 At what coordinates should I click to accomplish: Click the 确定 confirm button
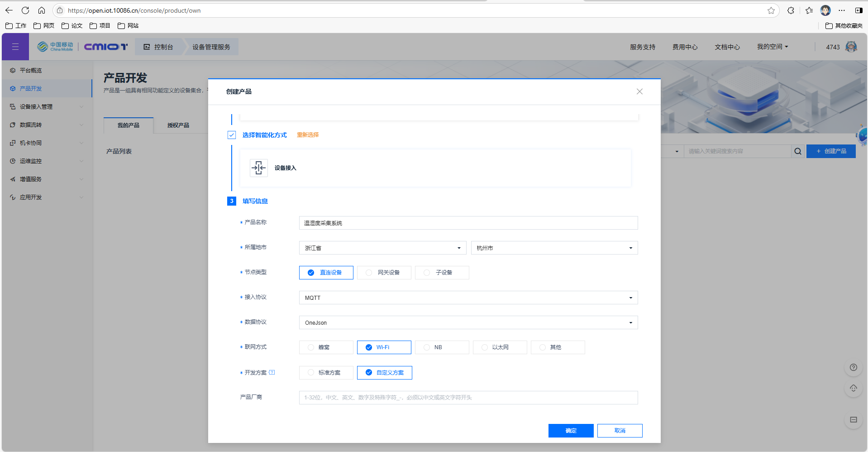click(571, 430)
